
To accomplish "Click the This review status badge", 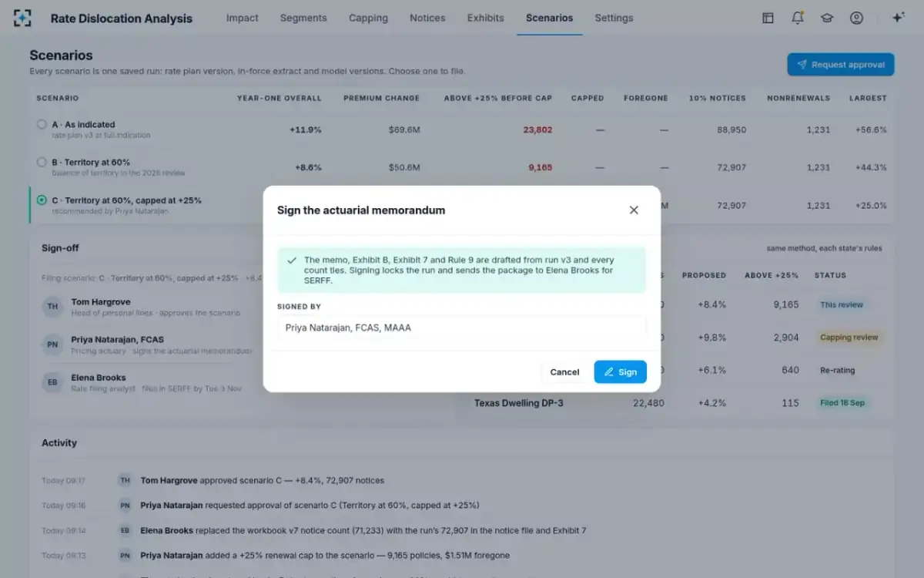I will click(x=842, y=304).
